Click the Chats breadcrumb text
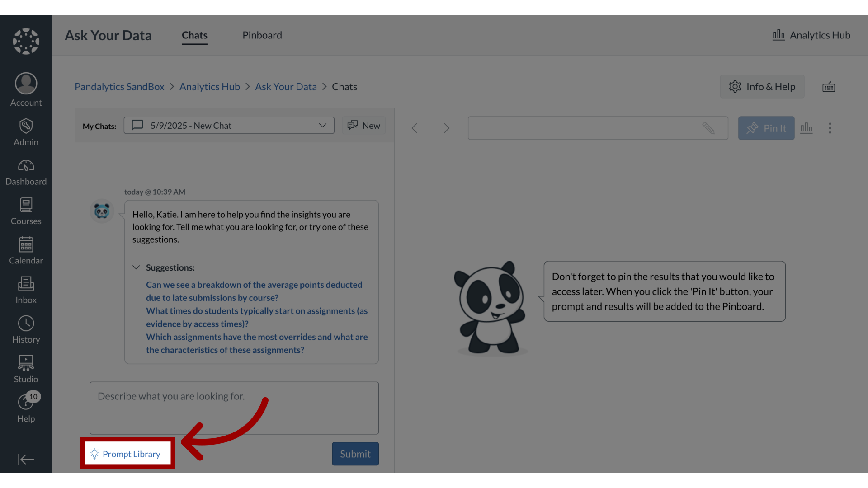This screenshot has height=488, width=868. 344,87
